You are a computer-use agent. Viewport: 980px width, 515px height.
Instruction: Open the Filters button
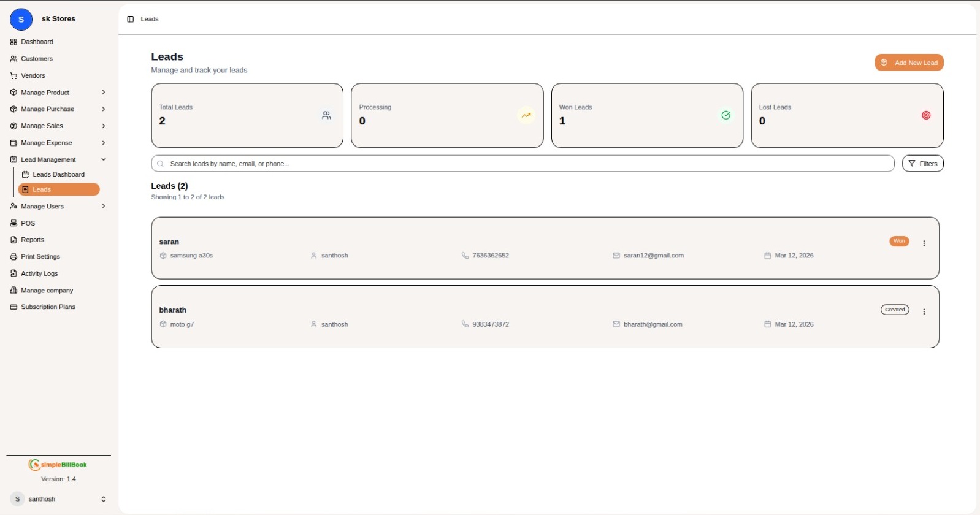click(x=922, y=164)
